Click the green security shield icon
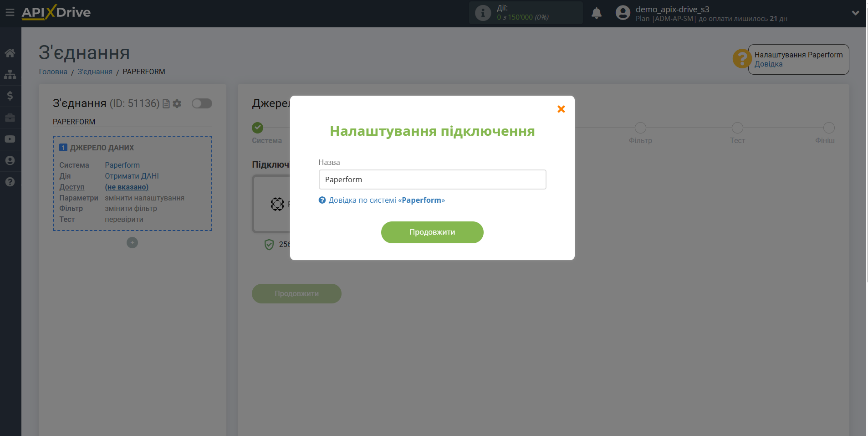Image resolution: width=868 pixels, height=436 pixels. [269, 245]
